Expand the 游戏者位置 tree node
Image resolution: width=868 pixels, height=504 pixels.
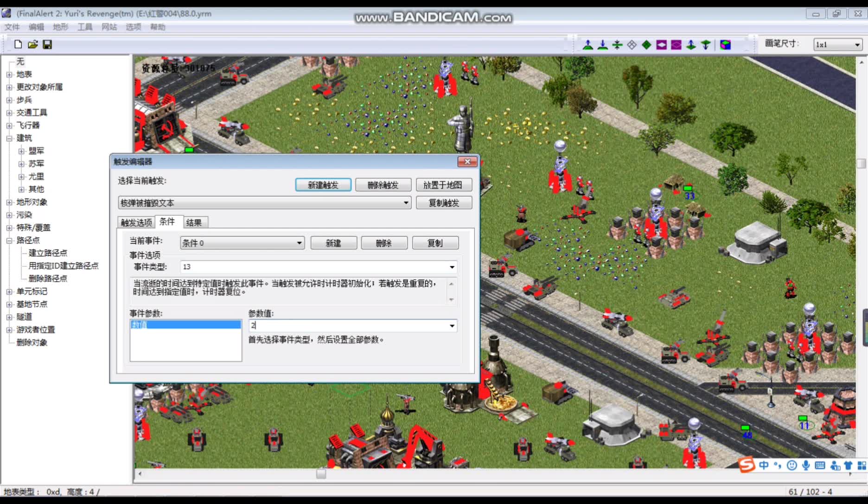[x=9, y=330]
